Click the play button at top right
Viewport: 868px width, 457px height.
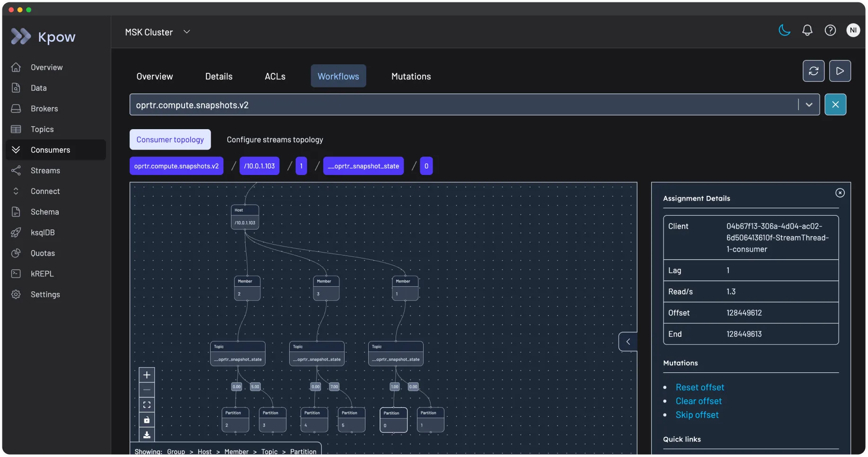tap(840, 71)
